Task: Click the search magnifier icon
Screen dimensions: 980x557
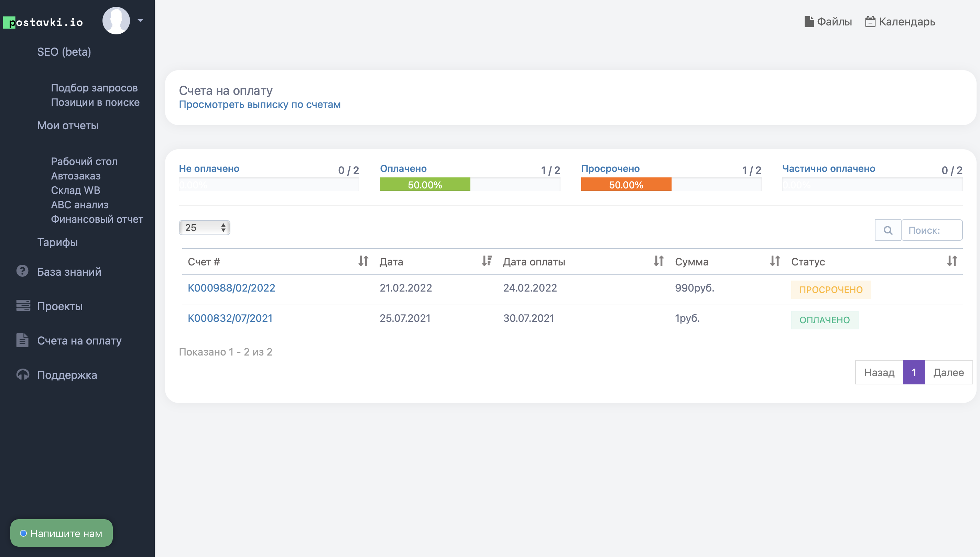Action: (x=888, y=230)
